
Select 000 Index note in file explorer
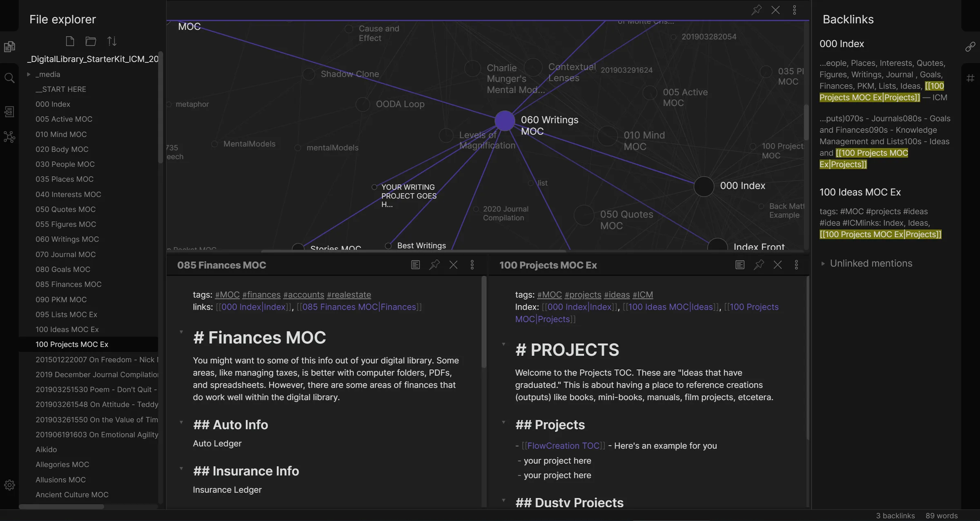[x=53, y=104]
